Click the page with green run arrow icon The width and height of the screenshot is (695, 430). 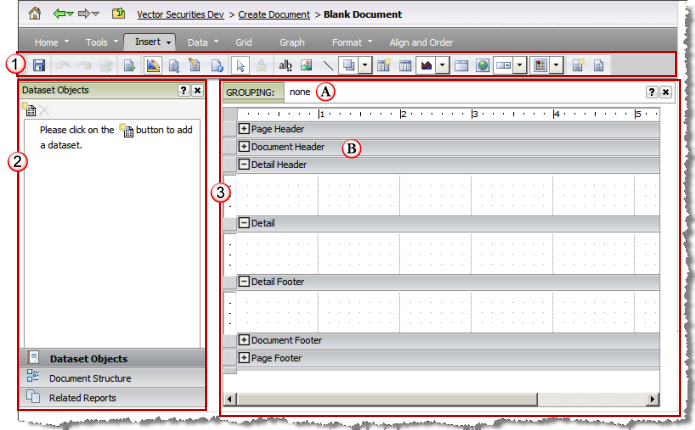129,66
